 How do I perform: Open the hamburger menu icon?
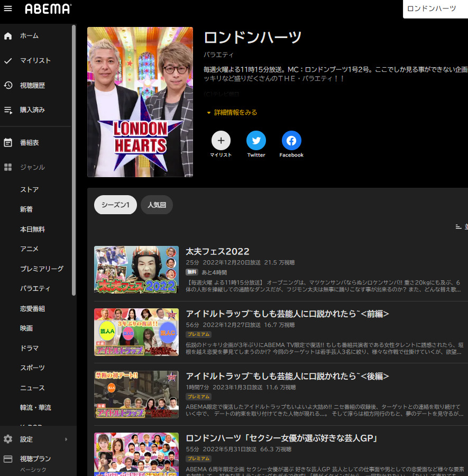click(8, 8)
